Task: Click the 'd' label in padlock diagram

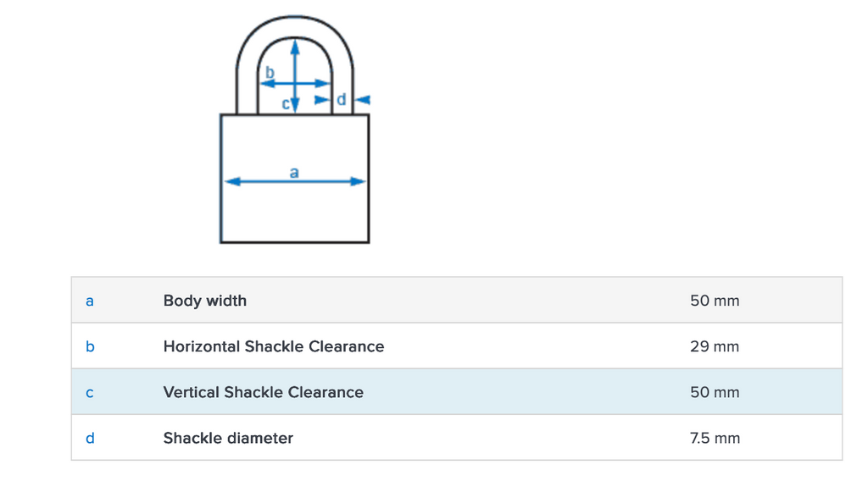Action: (x=342, y=100)
